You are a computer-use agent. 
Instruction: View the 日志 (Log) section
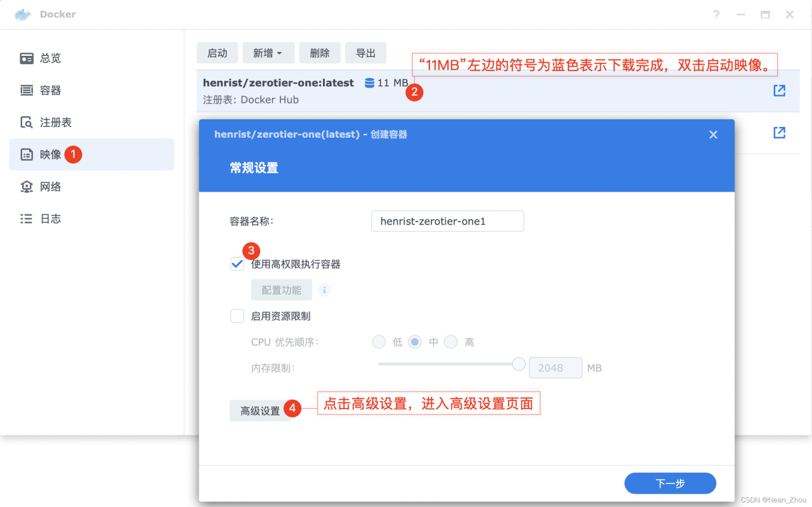pos(49,218)
